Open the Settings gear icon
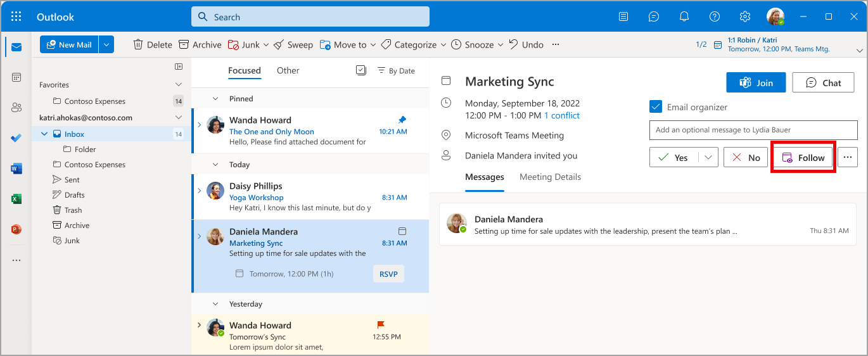 click(x=745, y=16)
